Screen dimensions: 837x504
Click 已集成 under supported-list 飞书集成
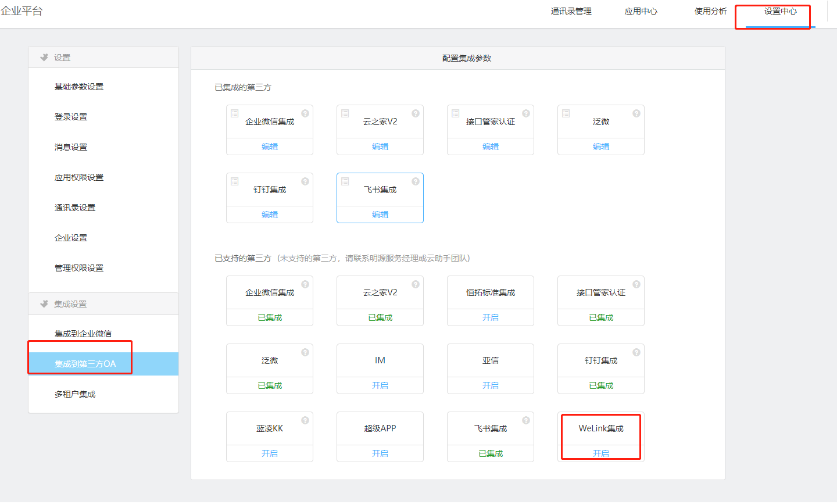491,453
